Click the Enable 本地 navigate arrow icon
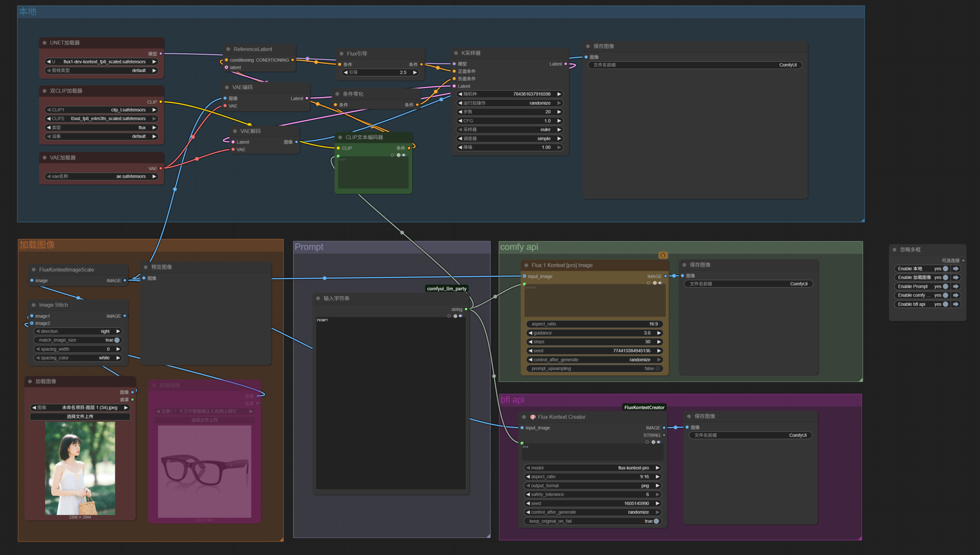 point(955,269)
